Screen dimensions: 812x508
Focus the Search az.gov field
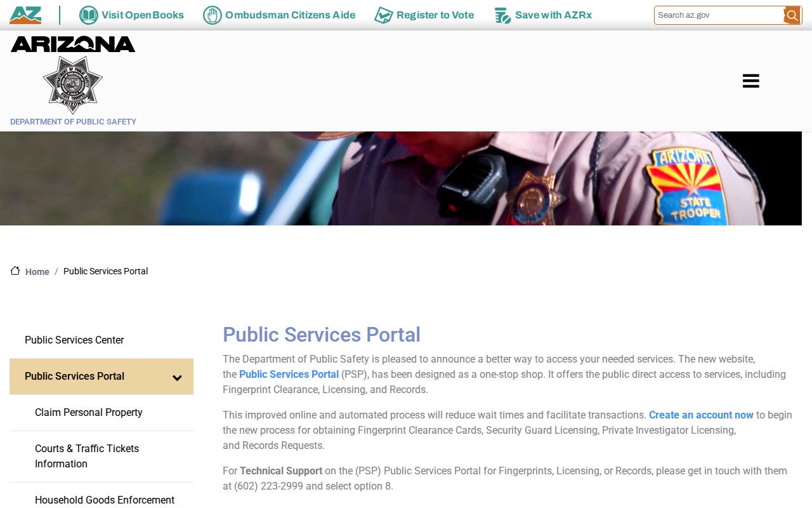(719, 15)
